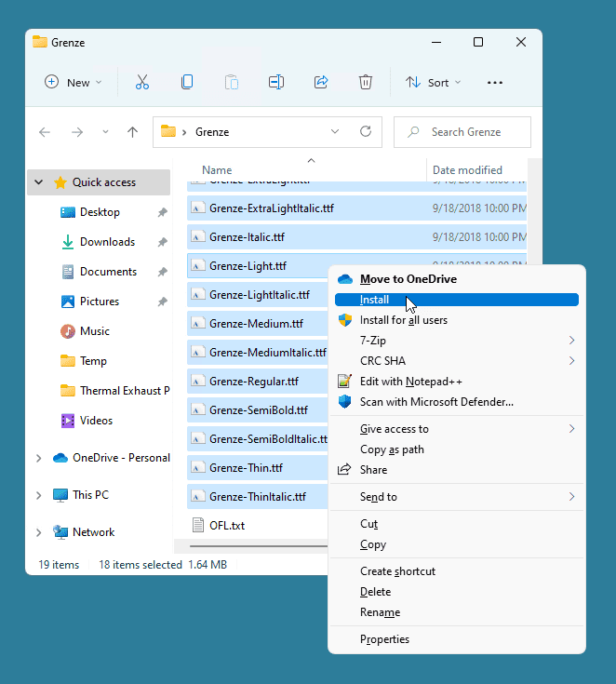Collapse the Quick access tree
This screenshot has height=684, width=616.
pyautogui.click(x=39, y=182)
